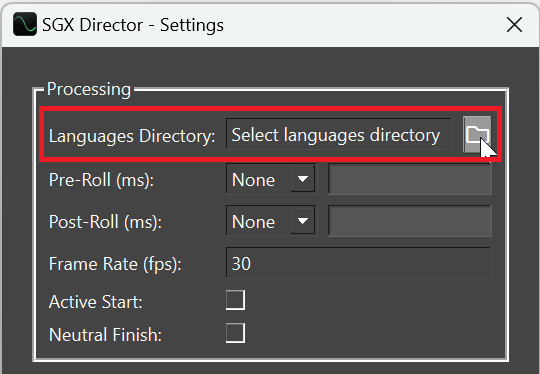Viewport: 540px width, 374px height.
Task: Enable the Neutral Finish checkbox
Action: coord(236,333)
